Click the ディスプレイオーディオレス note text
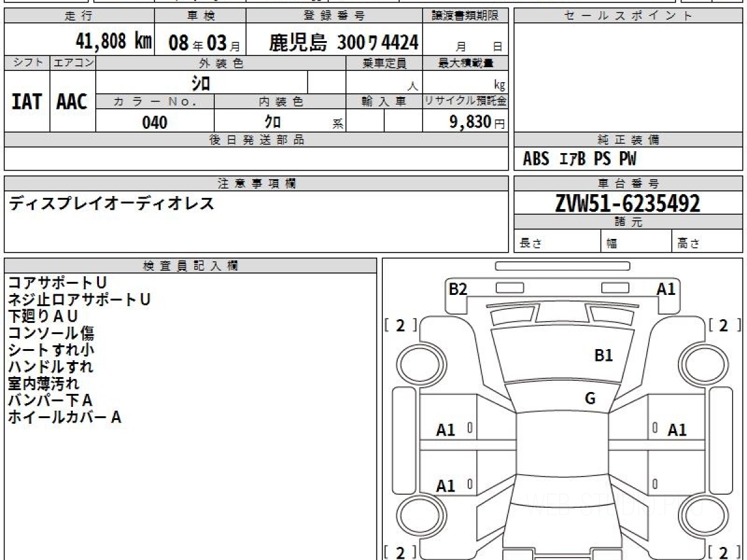 point(111,203)
